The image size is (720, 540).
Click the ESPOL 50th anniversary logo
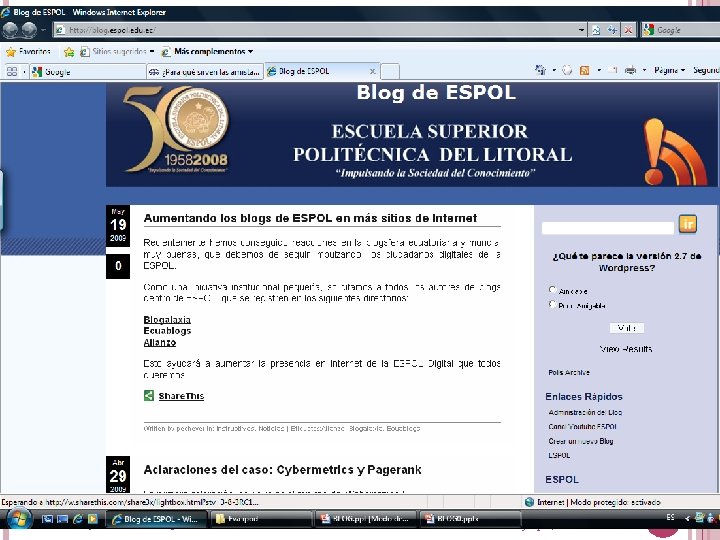tap(176, 130)
